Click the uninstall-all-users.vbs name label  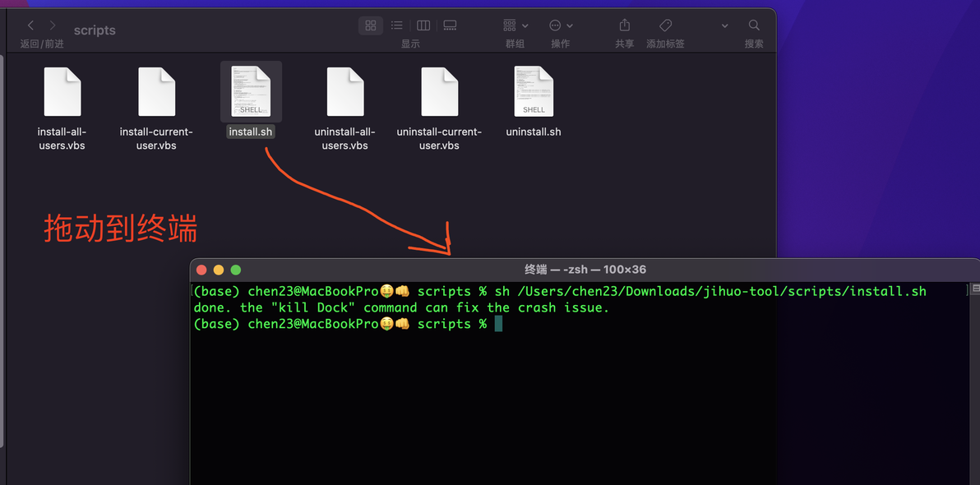[x=345, y=139]
